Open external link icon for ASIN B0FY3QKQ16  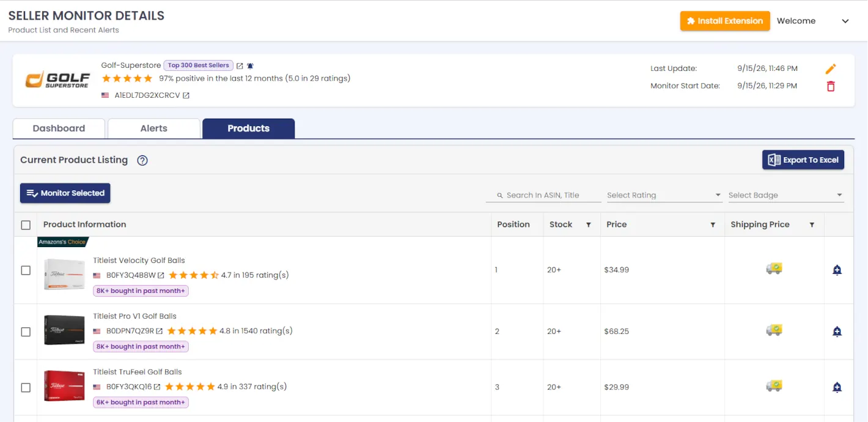click(x=157, y=387)
